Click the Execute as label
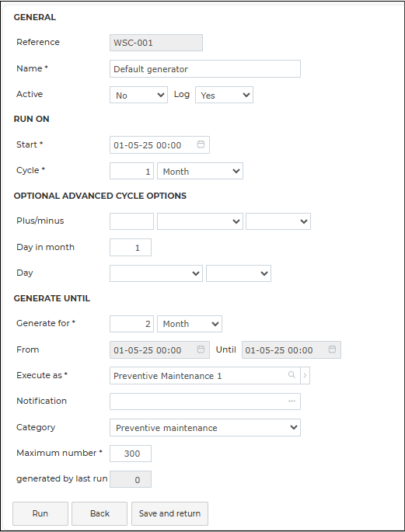The width and height of the screenshot is (405, 532). [x=42, y=375]
